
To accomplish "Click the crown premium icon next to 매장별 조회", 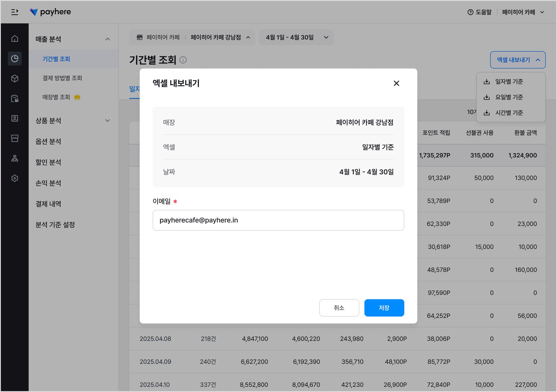I will point(77,97).
